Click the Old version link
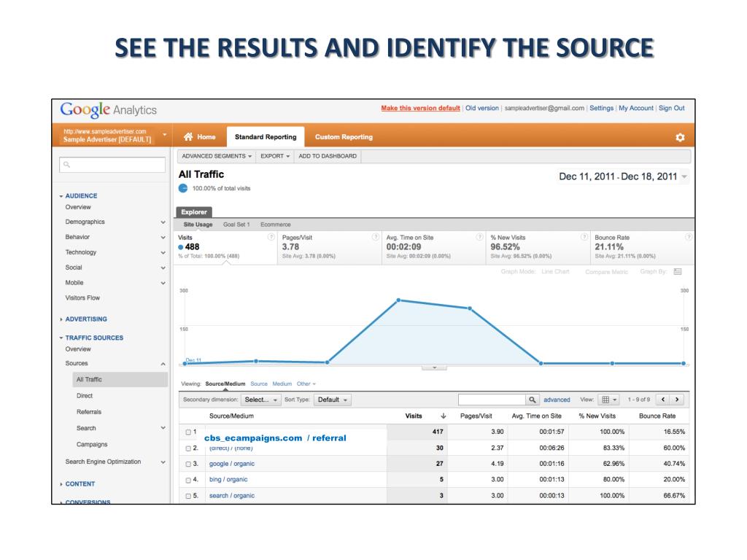Screen dimensions: 747x560 pos(482,108)
